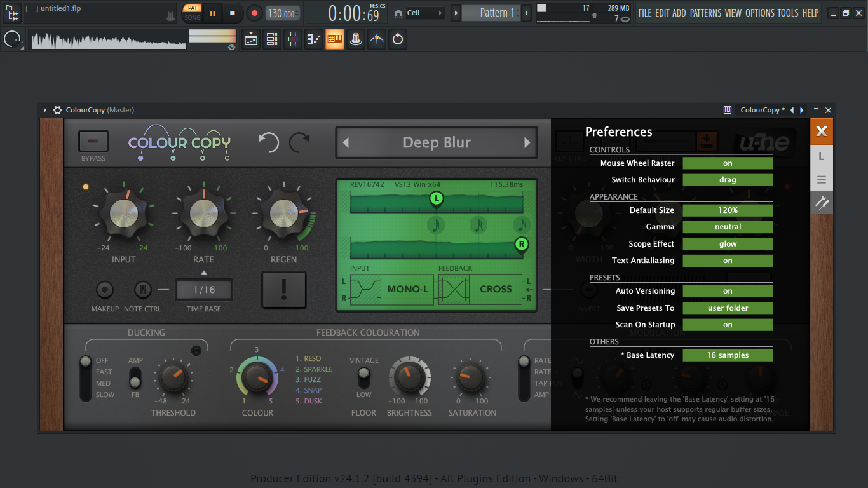Click the main volume dial in FL toolbar
This screenshot has height=488, width=868.
click(11, 39)
